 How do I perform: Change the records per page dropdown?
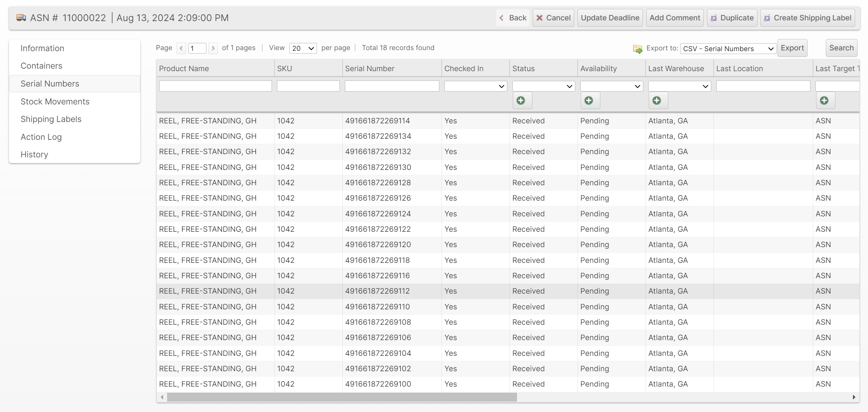(x=303, y=48)
